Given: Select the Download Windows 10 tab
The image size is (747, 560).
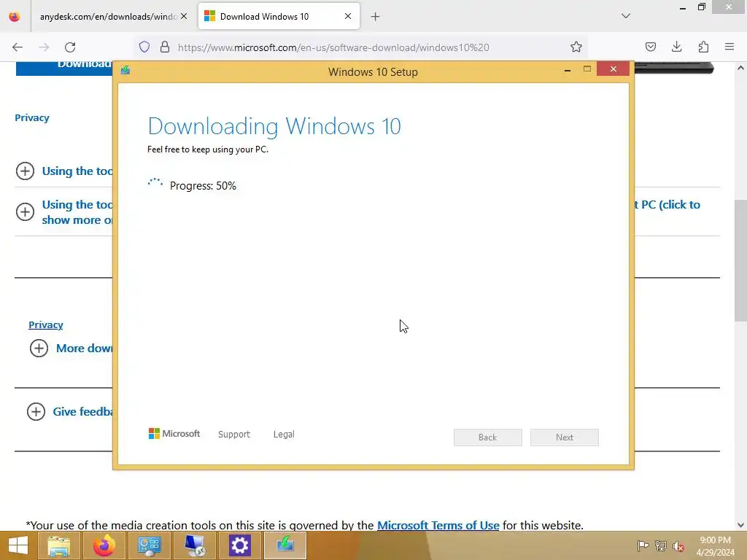Looking at the screenshot, I should click(x=279, y=17).
